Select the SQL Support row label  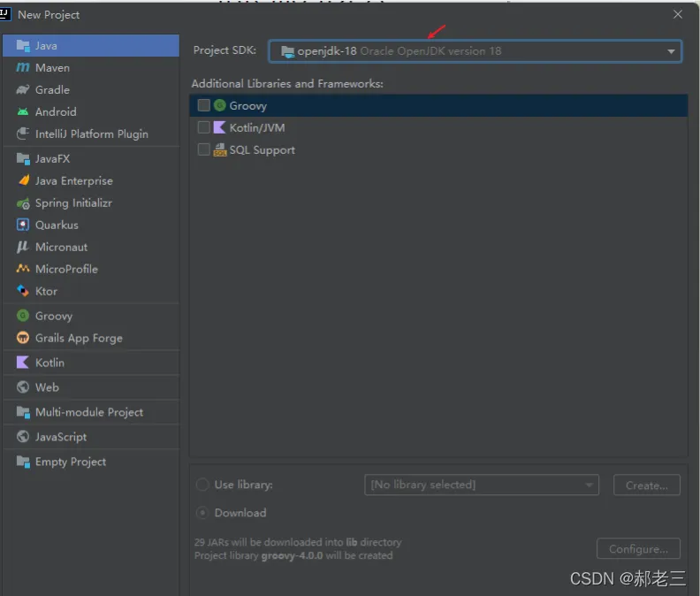(262, 150)
